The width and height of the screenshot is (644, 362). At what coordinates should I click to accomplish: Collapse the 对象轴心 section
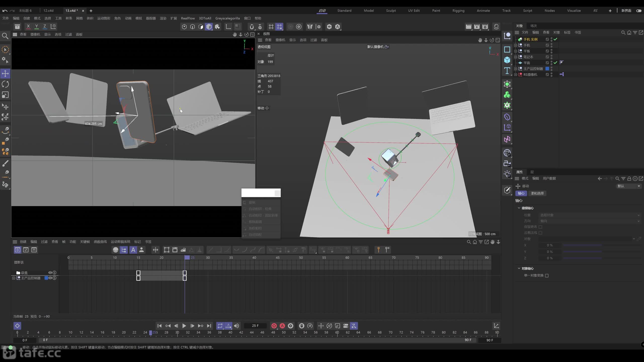click(519, 268)
